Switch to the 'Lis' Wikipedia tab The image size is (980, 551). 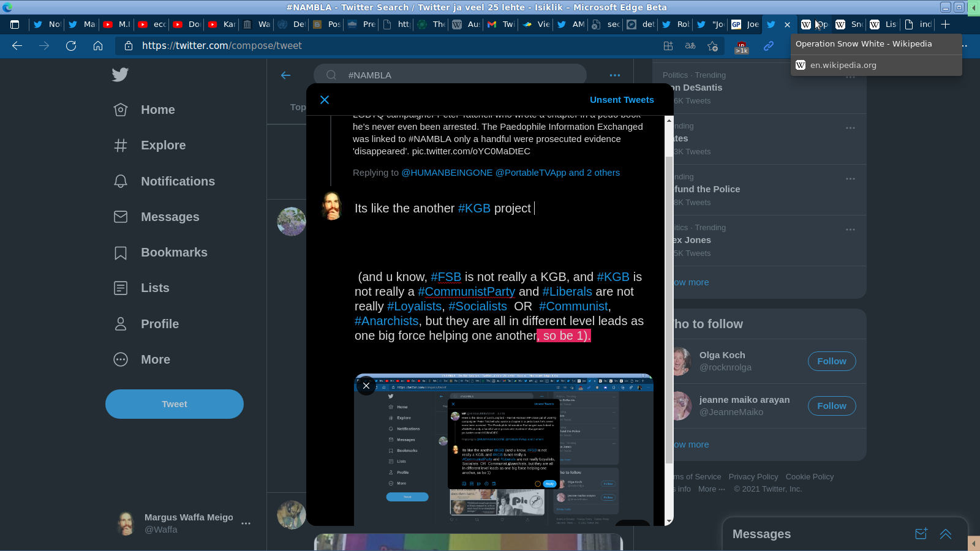(883, 24)
